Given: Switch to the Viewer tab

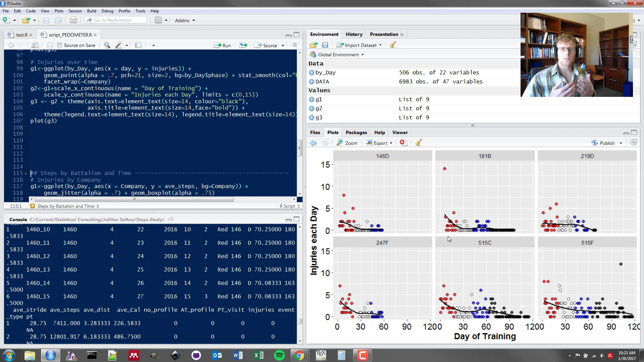Looking at the screenshot, I should [x=400, y=132].
